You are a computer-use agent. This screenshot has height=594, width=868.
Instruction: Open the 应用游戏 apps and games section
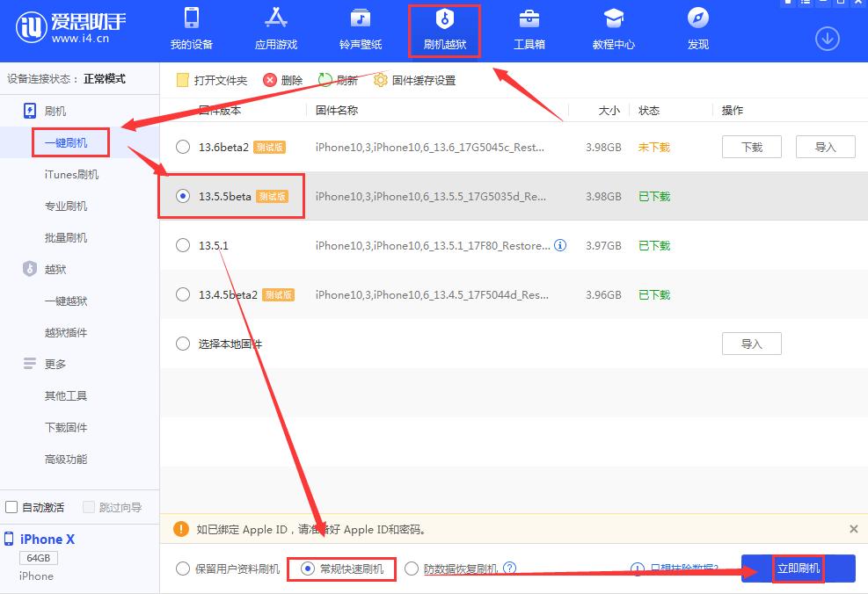pyautogui.click(x=275, y=27)
